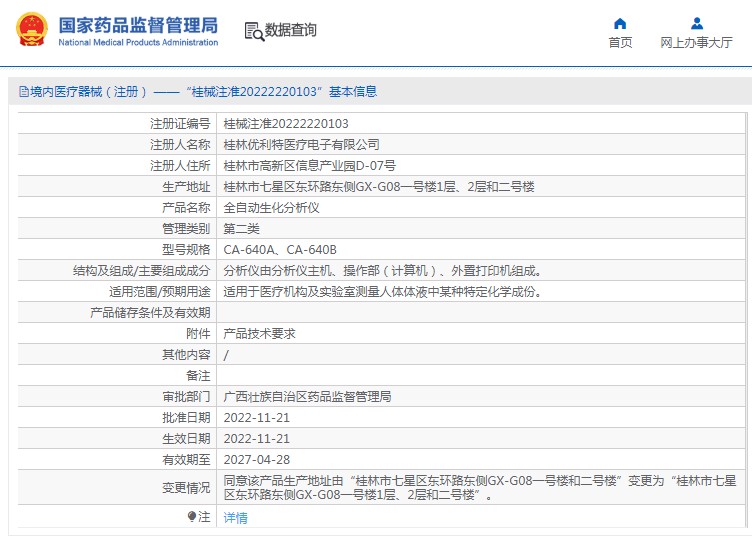Click the 注册人住所 label

180,165
